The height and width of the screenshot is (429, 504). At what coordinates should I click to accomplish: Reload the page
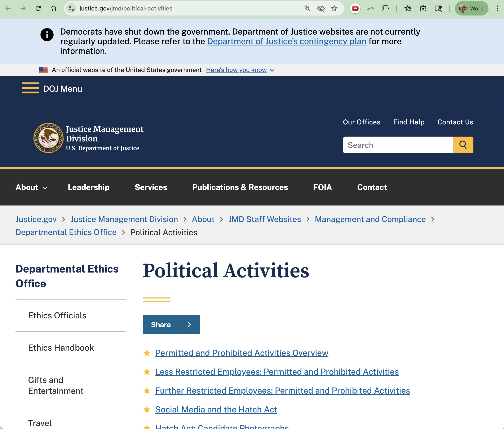38,9
